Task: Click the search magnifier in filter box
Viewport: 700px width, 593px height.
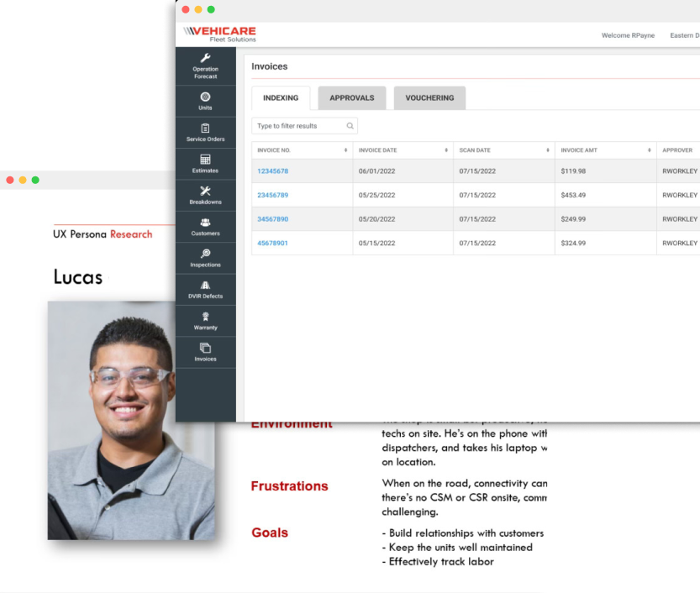Action: coord(350,126)
